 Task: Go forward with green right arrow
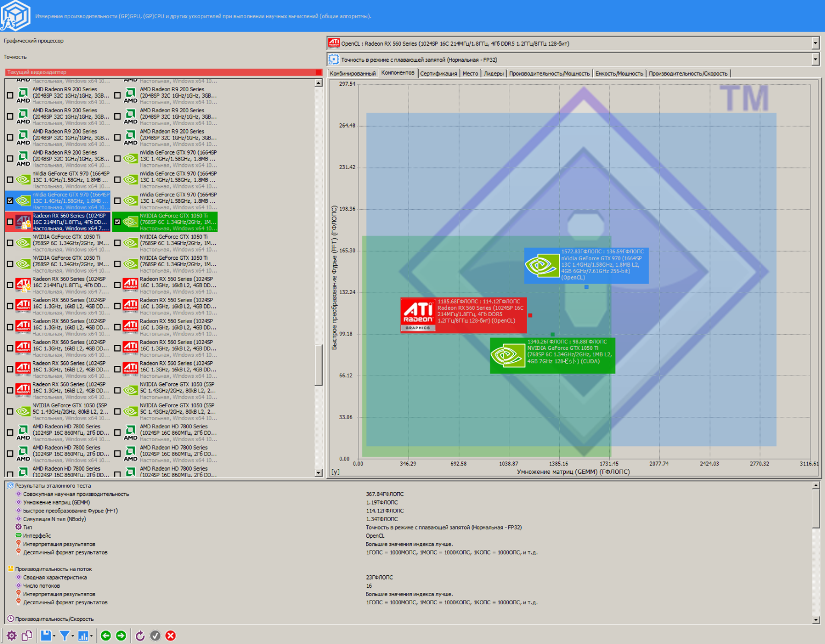click(121, 636)
